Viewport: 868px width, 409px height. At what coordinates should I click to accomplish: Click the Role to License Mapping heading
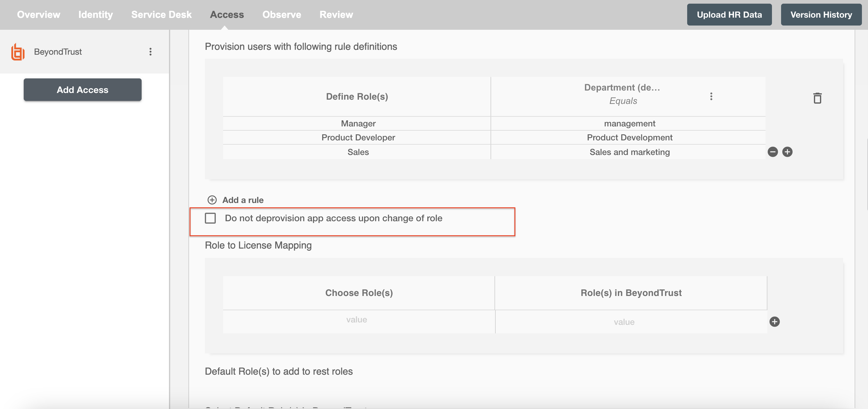tap(258, 245)
